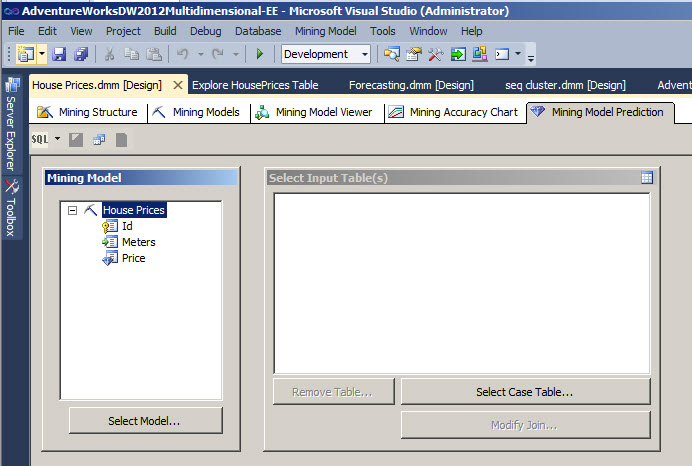Click the Command Window toolbar icon
The image size is (692, 466).
[502, 54]
